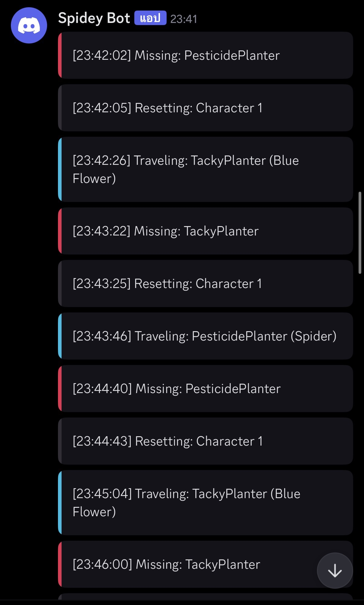Tap the 23:44:43 Resetting Character 1 embed
This screenshot has width=364, height=605.
[x=206, y=441]
